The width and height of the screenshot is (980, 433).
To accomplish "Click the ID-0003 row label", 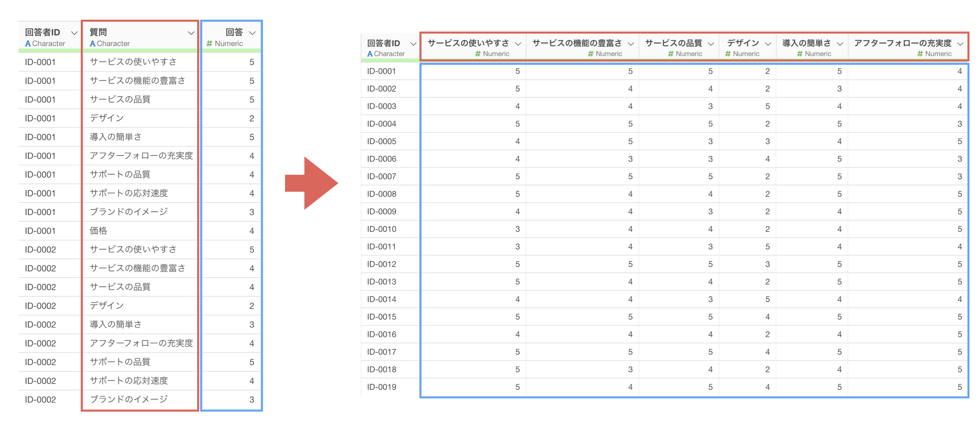I will click(x=381, y=106).
